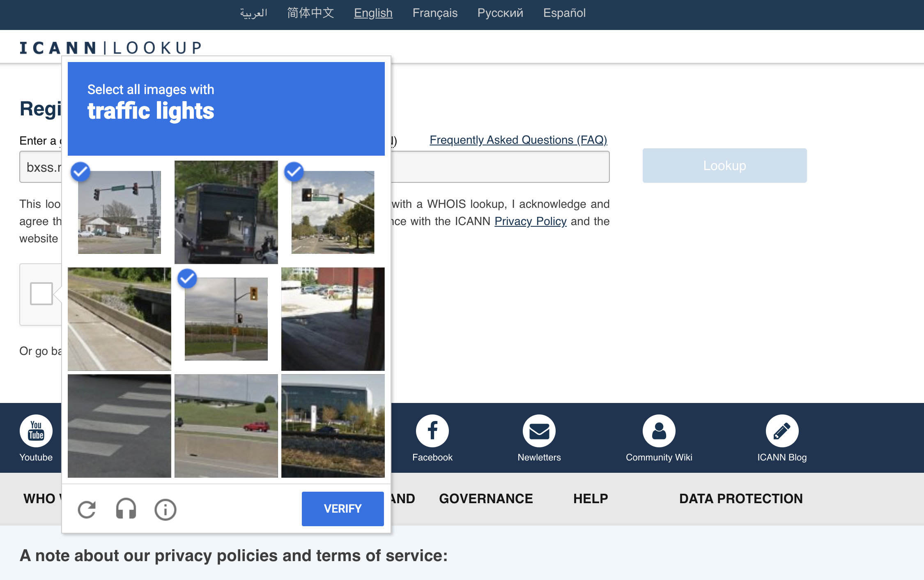This screenshot has height=580, width=924.
Task: Select the crosswalk image tile
Action: 120,426
